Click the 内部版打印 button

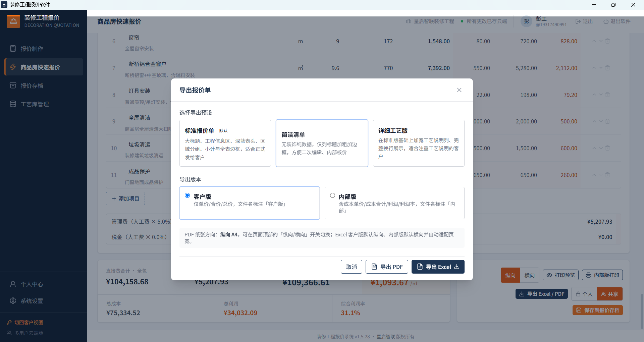click(602, 275)
